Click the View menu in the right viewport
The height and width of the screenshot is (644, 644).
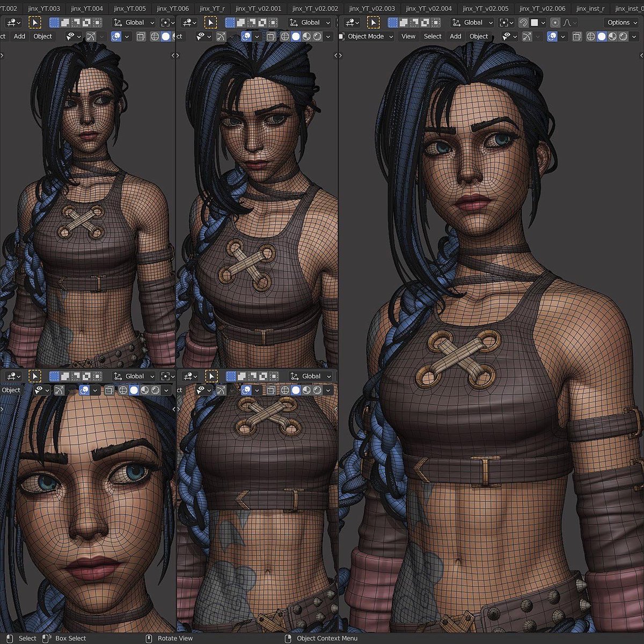(x=408, y=36)
